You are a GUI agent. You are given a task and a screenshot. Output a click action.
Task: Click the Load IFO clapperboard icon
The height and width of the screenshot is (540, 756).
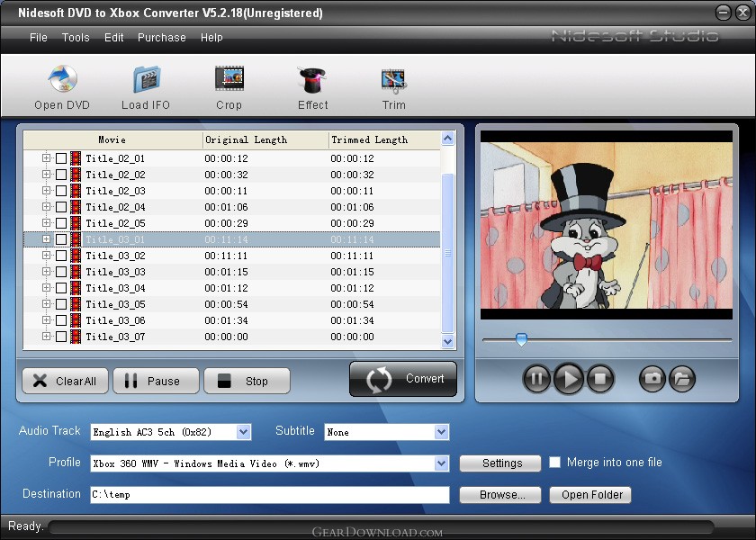pyautogui.click(x=147, y=79)
